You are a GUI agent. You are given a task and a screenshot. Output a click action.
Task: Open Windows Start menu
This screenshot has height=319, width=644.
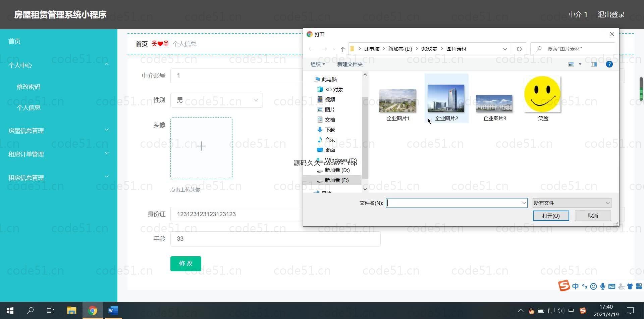click(10, 311)
